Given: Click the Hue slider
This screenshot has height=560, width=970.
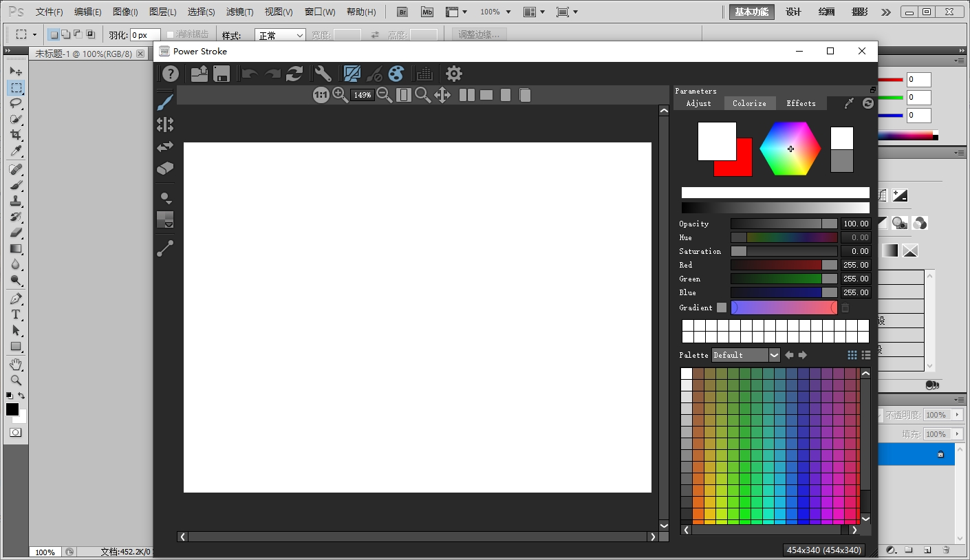Looking at the screenshot, I should coord(784,237).
